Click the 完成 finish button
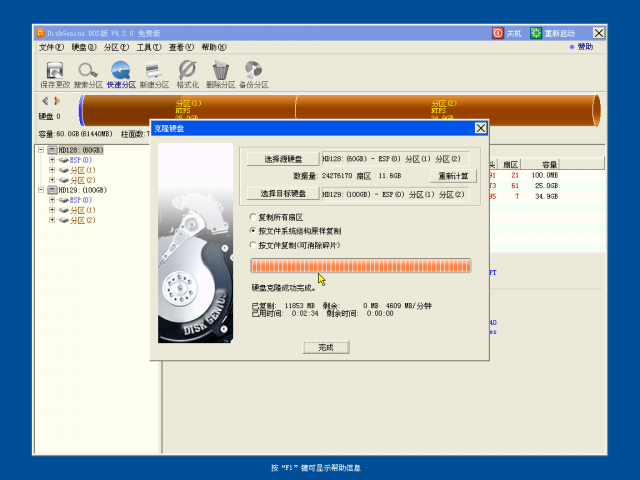Viewport: 640px width, 480px height. click(x=326, y=347)
